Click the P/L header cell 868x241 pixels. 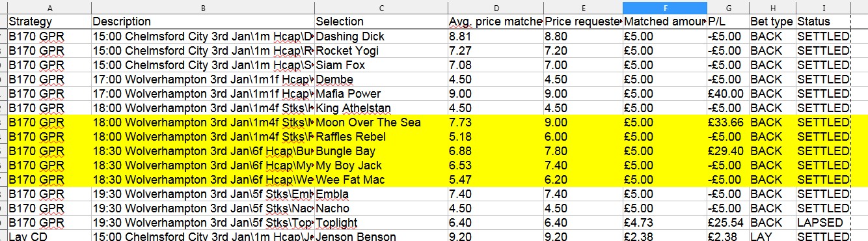coord(728,21)
